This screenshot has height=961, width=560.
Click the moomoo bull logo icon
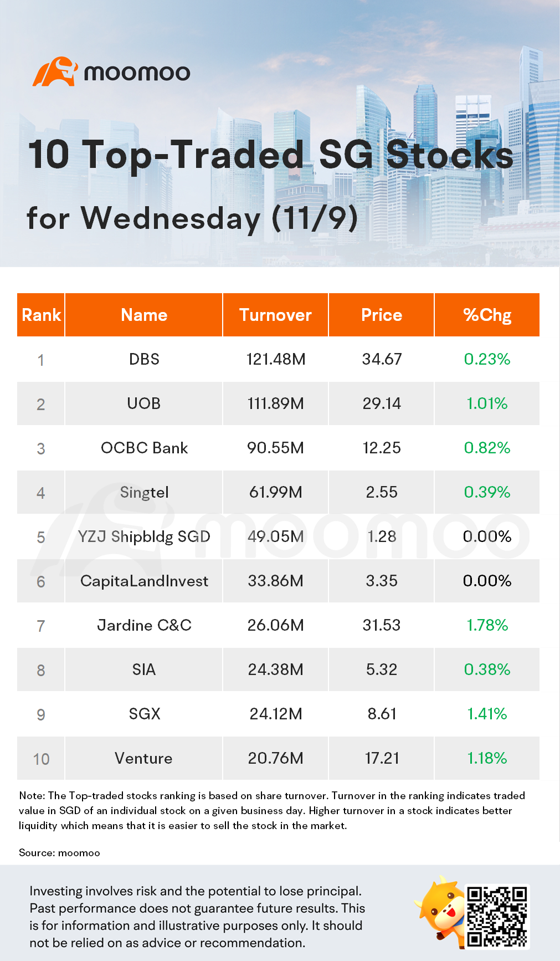tap(55, 71)
